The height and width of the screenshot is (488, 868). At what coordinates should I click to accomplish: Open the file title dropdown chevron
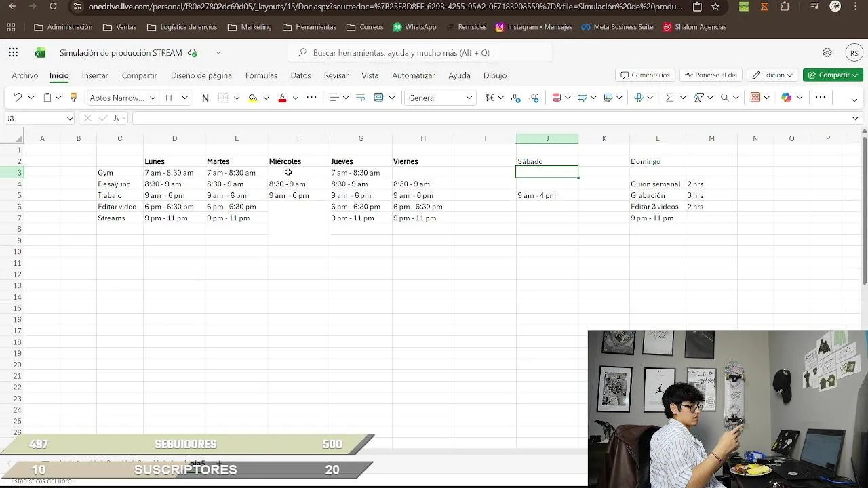218,53
